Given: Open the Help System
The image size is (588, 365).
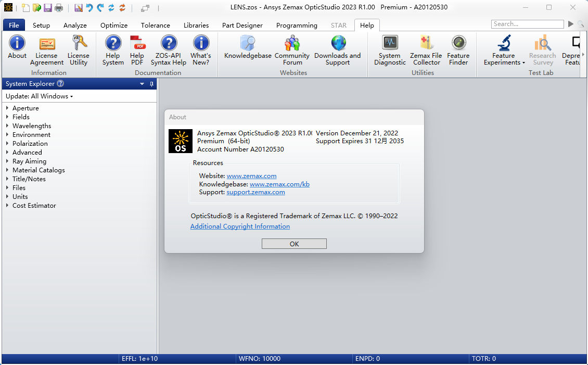Looking at the screenshot, I should (x=113, y=51).
